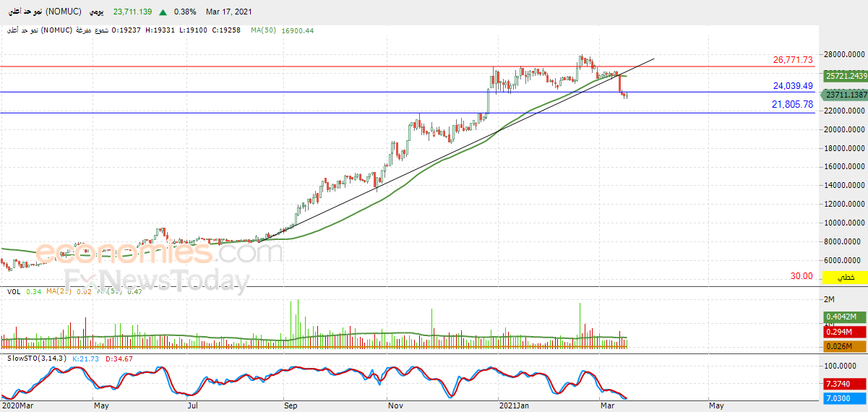Viewport: 868px width, 412px height.
Task: Click the Mar 17, 2021 date
Action: pos(231,12)
